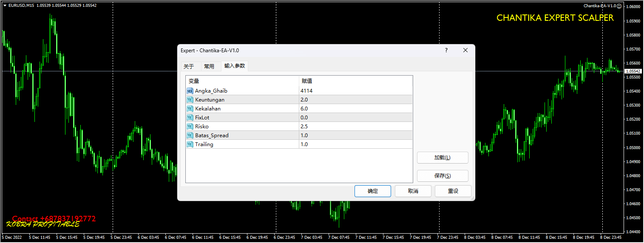Image resolution: width=644 pixels, height=243 pixels.
Task: Edit the Angka_Ghaib value 4114
Action: (x=355, y=91)
